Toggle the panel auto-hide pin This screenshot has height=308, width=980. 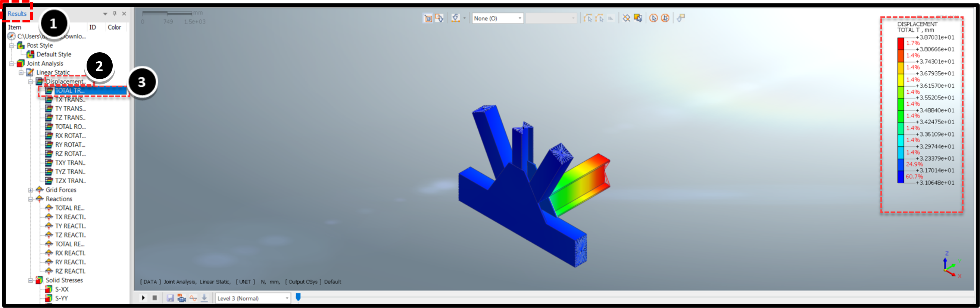[115, 14]
